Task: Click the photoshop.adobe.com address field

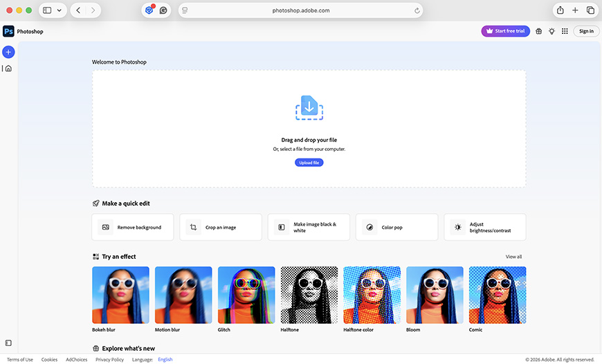Action: 300,10
